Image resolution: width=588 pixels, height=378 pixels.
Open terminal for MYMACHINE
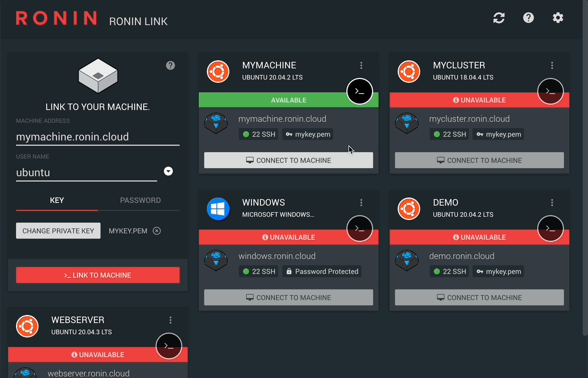[360, 91]
